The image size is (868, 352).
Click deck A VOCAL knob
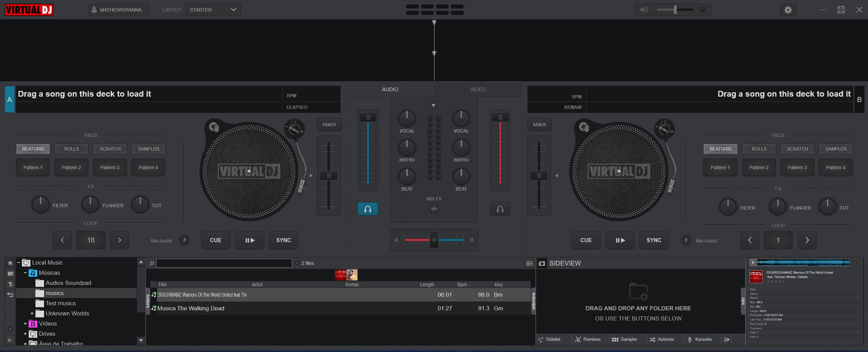[x=407, y=118]
